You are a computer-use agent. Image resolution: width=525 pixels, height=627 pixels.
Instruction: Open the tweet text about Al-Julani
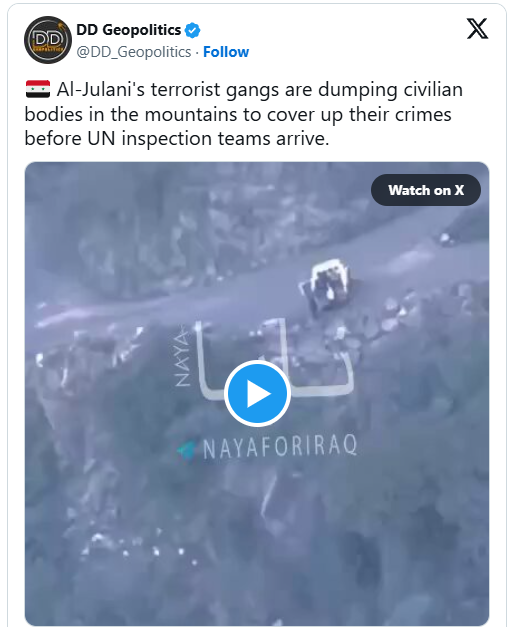click(244, 114)
